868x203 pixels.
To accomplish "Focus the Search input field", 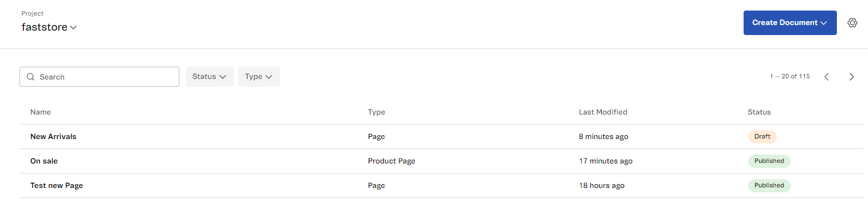I will (x=99, y=77).
